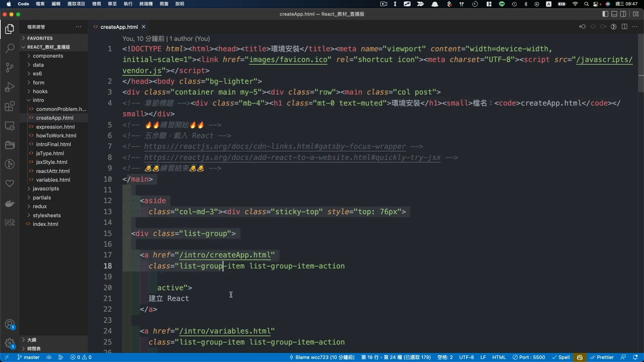The height and width of the screenshot is (362, 644).
Task: Expand the javascripts folder
Action: tap(46, 189)
